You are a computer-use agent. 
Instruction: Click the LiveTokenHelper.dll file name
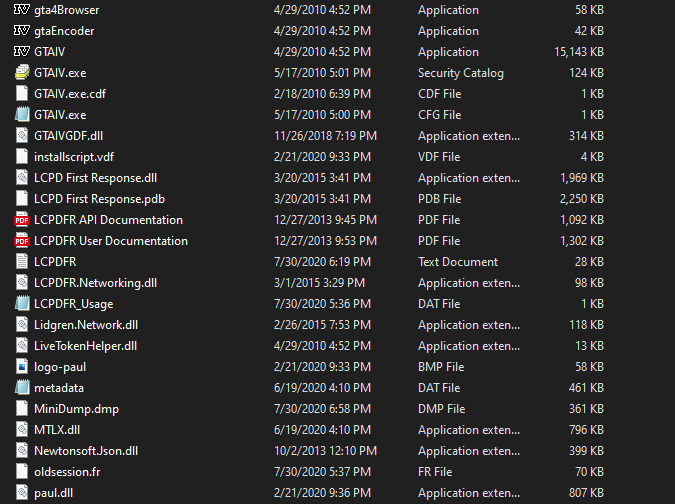[85, 346]
